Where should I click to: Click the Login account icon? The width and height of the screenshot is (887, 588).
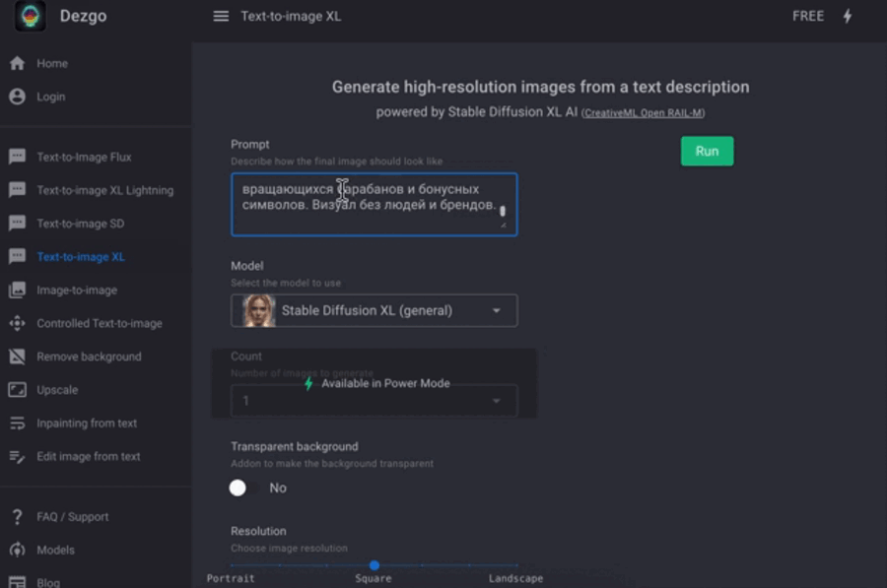click(17, 97)
